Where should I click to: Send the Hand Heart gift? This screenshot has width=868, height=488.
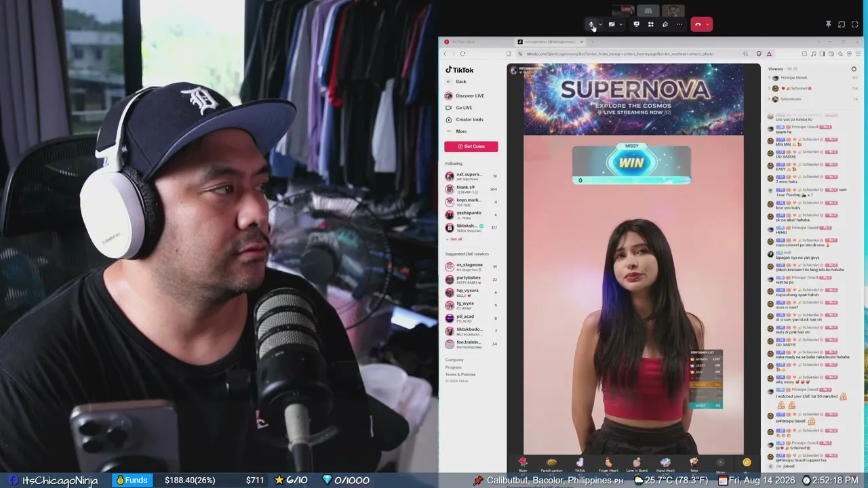point(665,464)
